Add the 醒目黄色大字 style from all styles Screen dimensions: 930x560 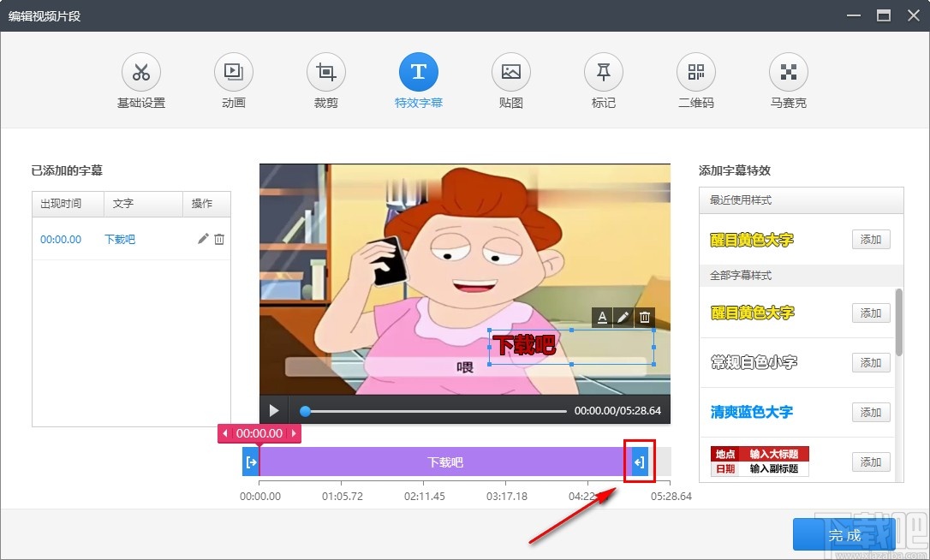pyautogui.click(x=871, y=313)
